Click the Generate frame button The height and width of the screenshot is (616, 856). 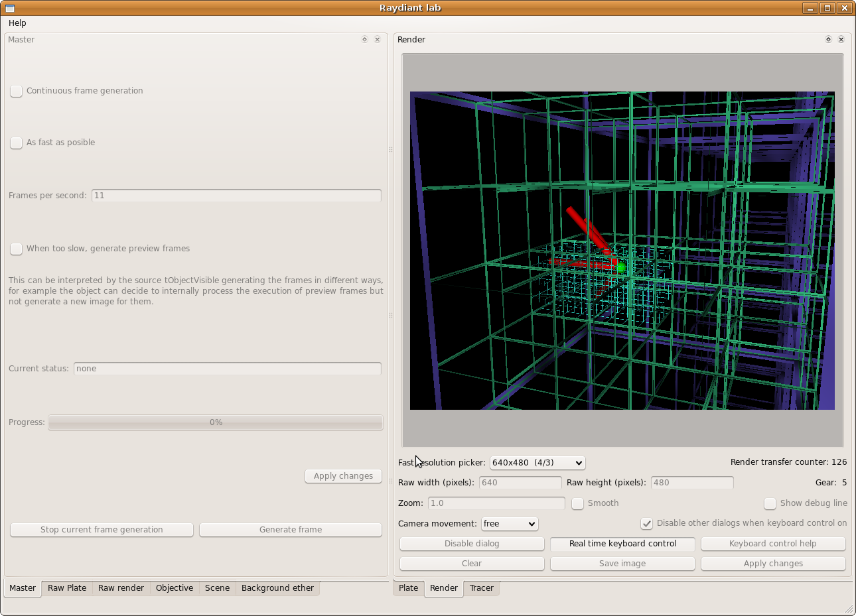tap(291, 530)
